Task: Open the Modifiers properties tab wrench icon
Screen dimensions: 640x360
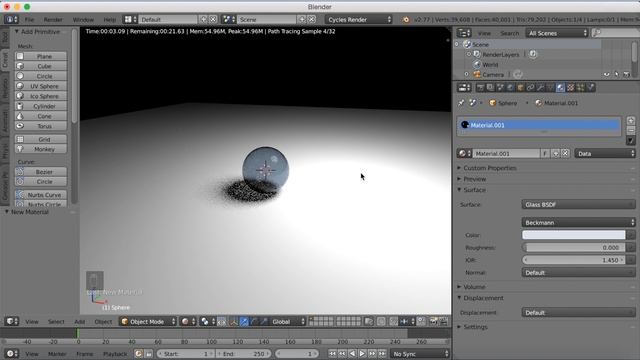Action: 540,87
